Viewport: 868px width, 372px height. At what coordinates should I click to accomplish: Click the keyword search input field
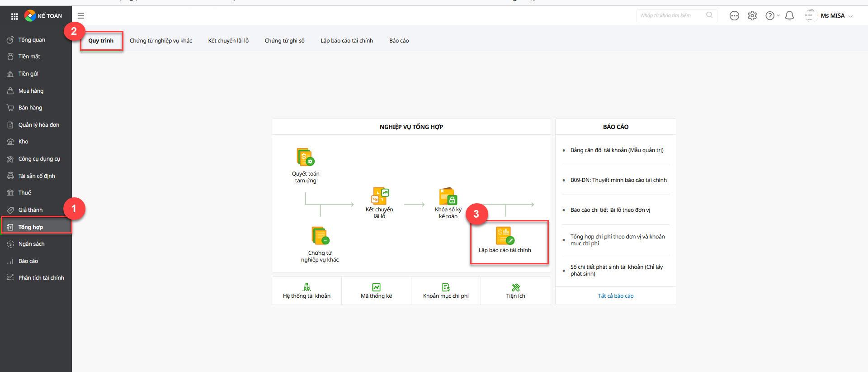[x=671, y=15]
